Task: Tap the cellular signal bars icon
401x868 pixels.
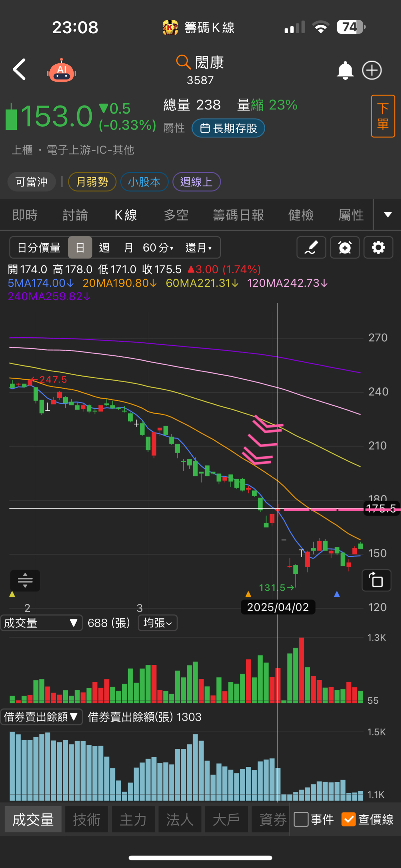Action: (x=294, y=27)
